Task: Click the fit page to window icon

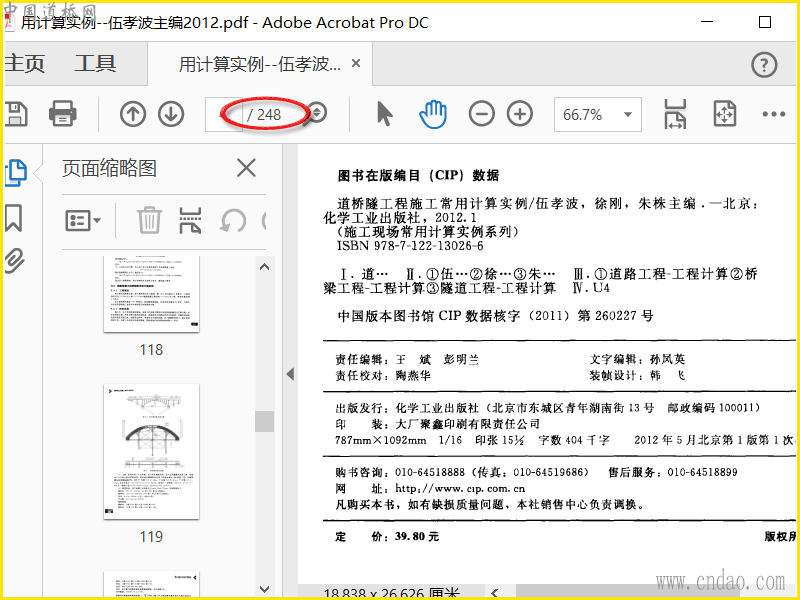Action: tap(724, 113)
